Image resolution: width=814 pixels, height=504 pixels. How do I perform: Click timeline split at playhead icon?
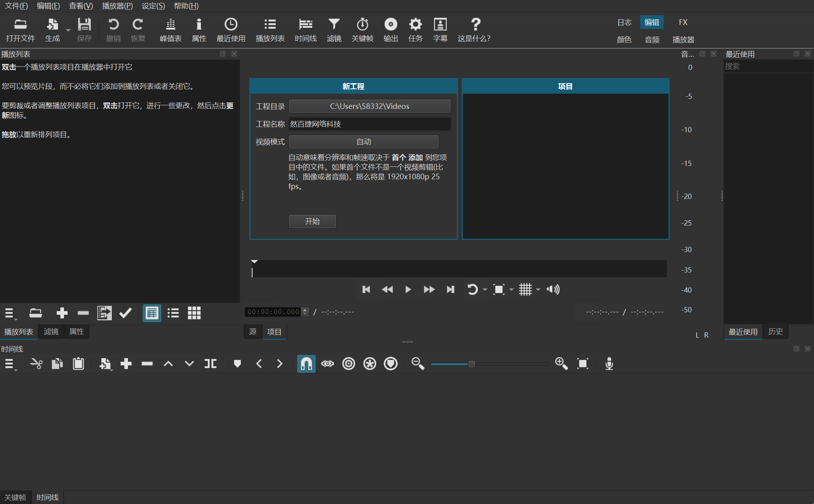tap(210, 364)
